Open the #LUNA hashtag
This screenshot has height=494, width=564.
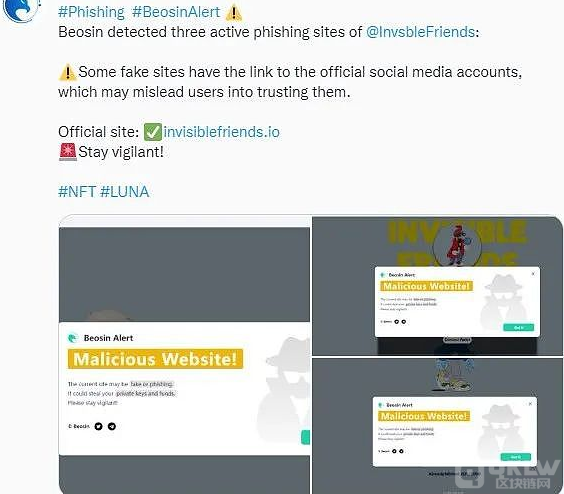click(124, 192)
